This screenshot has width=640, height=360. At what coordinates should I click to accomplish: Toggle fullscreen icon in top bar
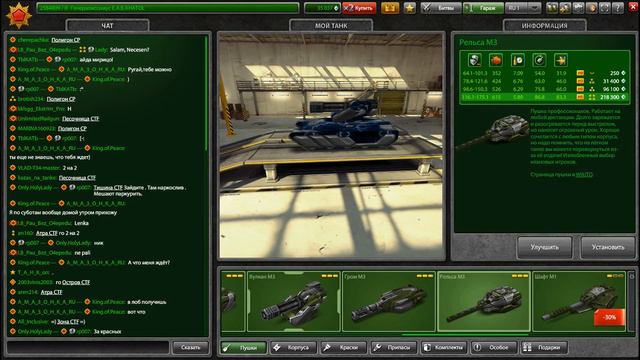click(605, 8)
